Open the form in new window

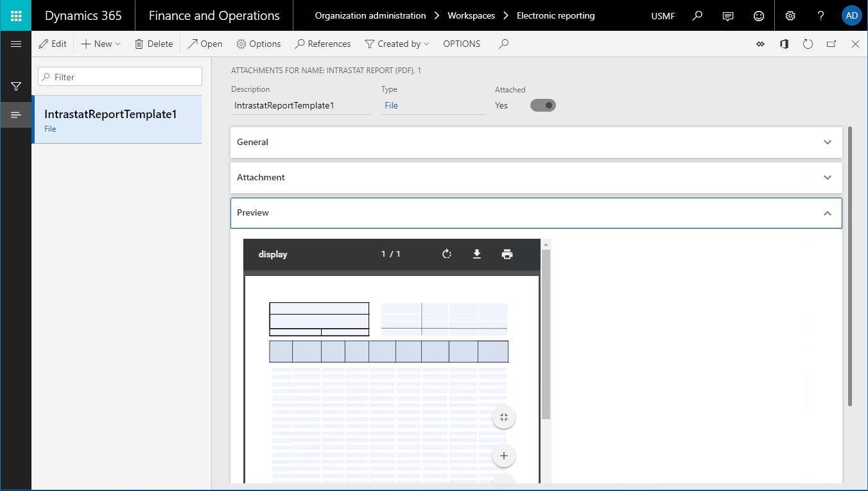(831, 44)
